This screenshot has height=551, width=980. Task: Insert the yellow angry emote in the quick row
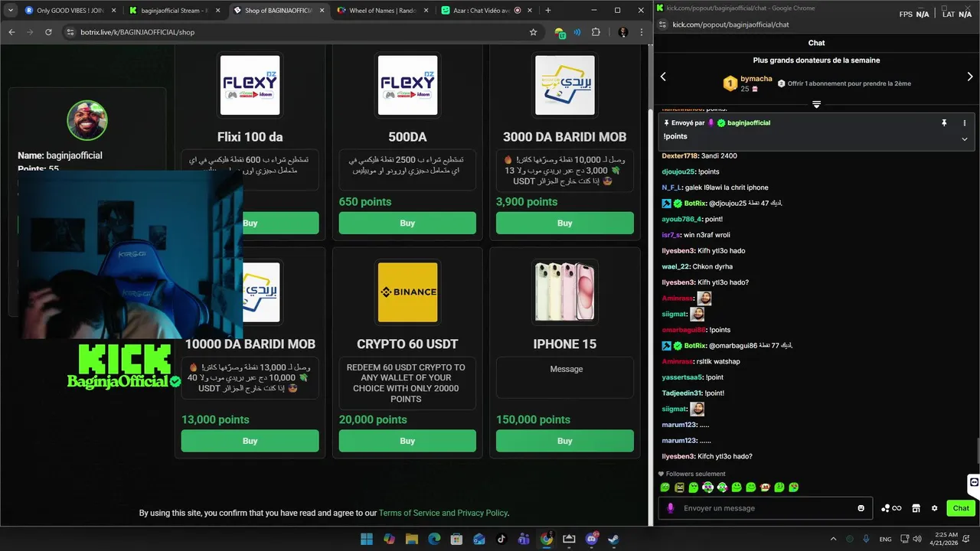tap(679, 487)
